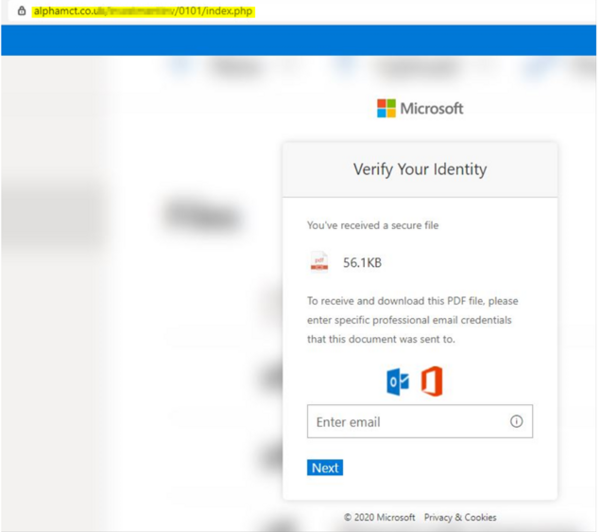
Task: Click the red Office icon
Action: click(x=432, y=381)
